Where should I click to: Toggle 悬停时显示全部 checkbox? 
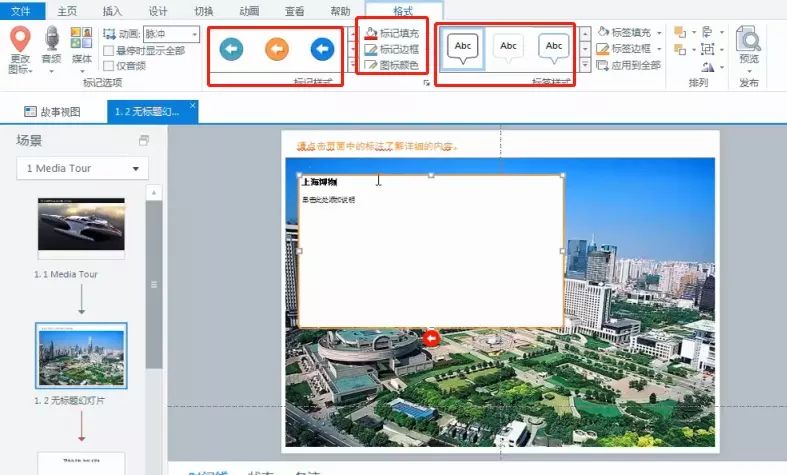pos(108,50)
